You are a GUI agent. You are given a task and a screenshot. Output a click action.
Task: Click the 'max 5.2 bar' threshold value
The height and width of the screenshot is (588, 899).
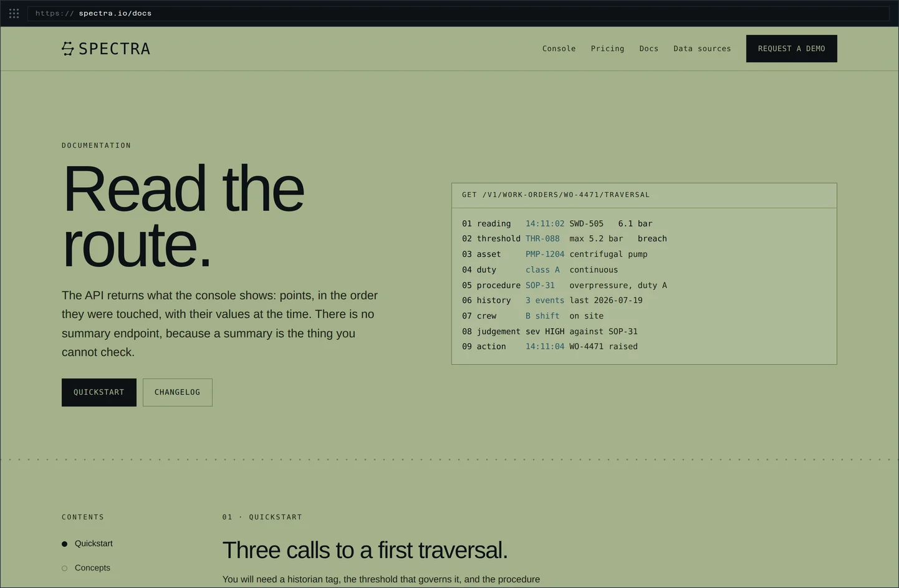pos(596,239)
